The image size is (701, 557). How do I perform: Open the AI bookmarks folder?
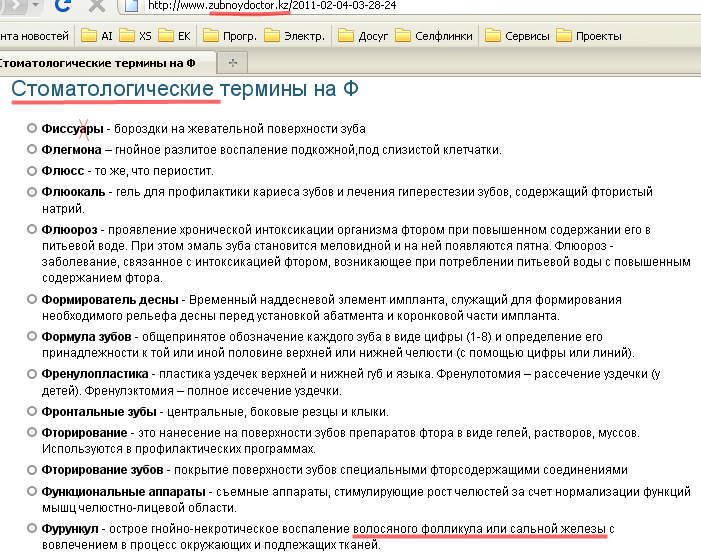(x=96, y=36)
